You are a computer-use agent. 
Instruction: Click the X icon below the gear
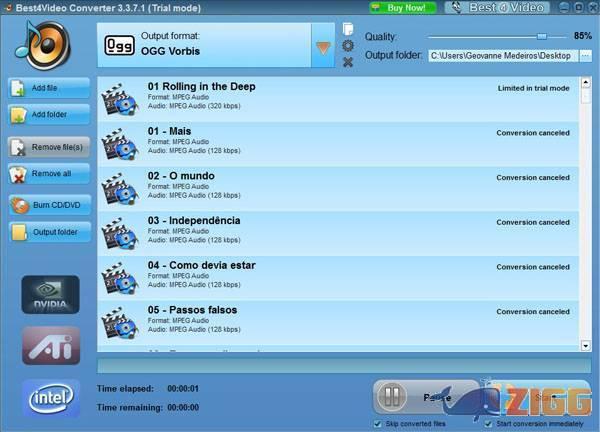[348, 62]
